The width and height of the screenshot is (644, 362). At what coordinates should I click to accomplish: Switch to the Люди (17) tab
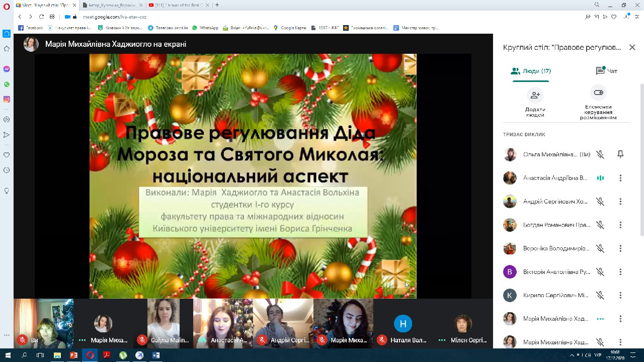530,71
